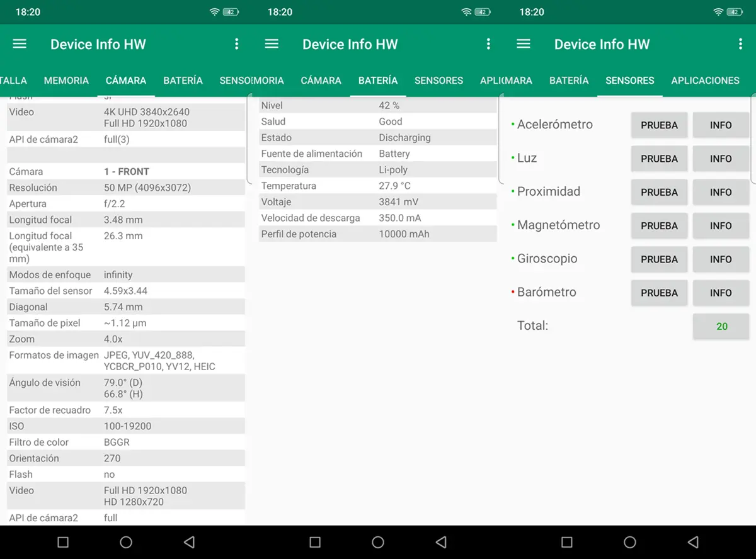Open the hamburger menu on the Cámara screen

tap(20, 44)
